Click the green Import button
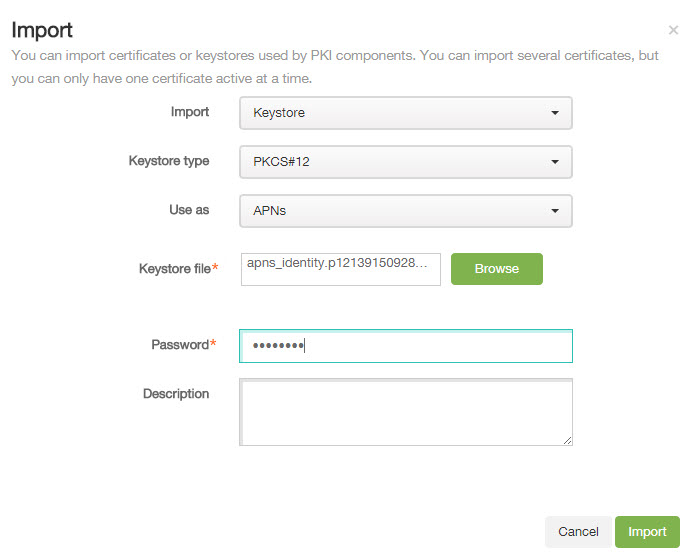The height and width of the screenshot is (560, 693). point(647,532)
